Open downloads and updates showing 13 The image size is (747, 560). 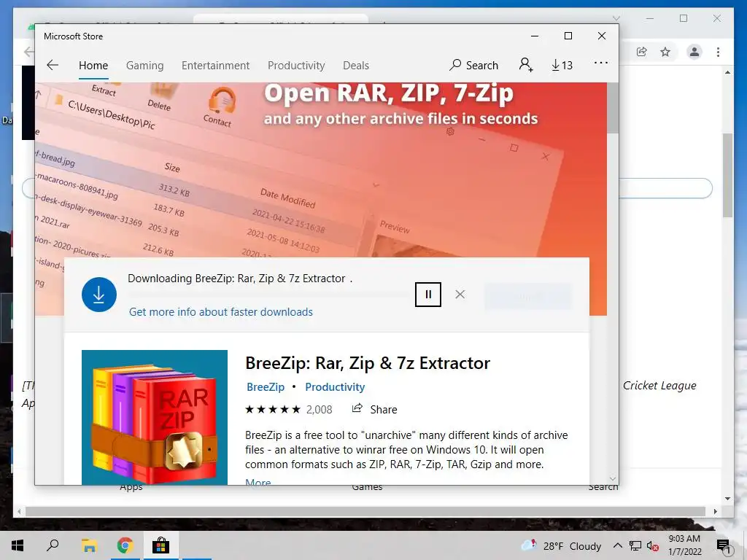562,65
